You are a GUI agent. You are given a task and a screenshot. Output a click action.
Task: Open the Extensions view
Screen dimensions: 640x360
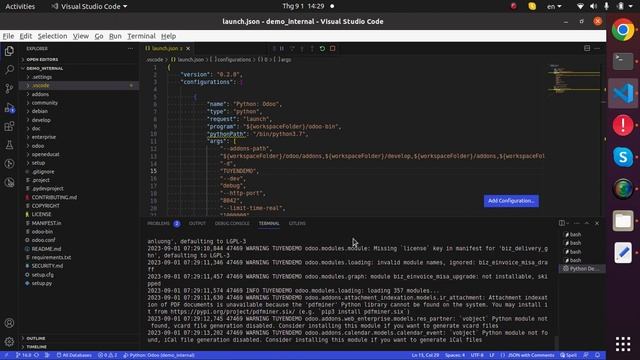[x=9, y=126]
